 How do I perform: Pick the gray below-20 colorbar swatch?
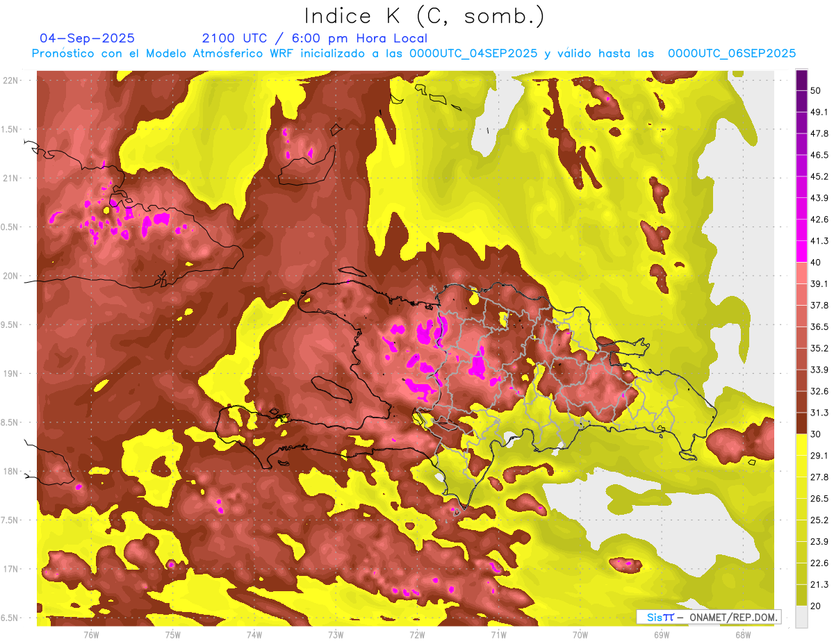coord(801,616)
